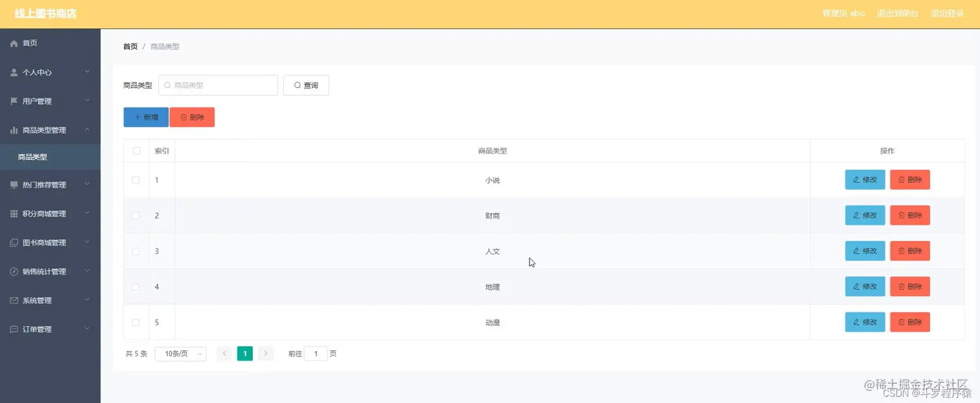Check the checkbox for the 小说 row
980x403 pixels.
136,179
